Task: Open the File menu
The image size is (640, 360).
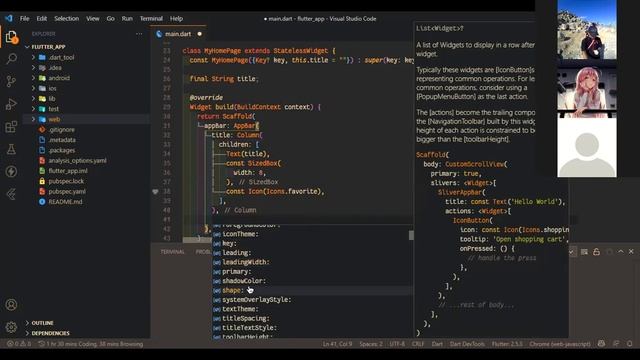Action: pos(24,18)
